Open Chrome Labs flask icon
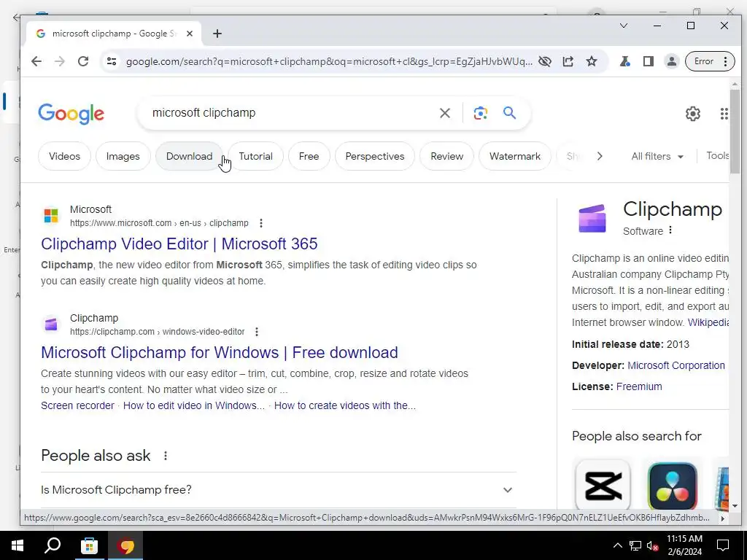The height and width of the screenshot is (560, 747). pyautogui.click(x=624, y=61)
